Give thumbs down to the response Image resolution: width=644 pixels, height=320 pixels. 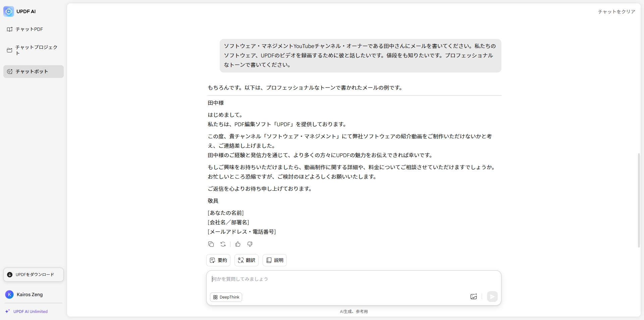tap(250, 244)
